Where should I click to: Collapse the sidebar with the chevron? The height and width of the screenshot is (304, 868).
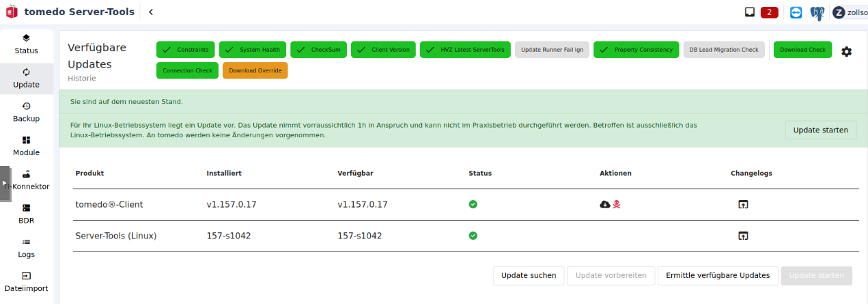point(150,12)
